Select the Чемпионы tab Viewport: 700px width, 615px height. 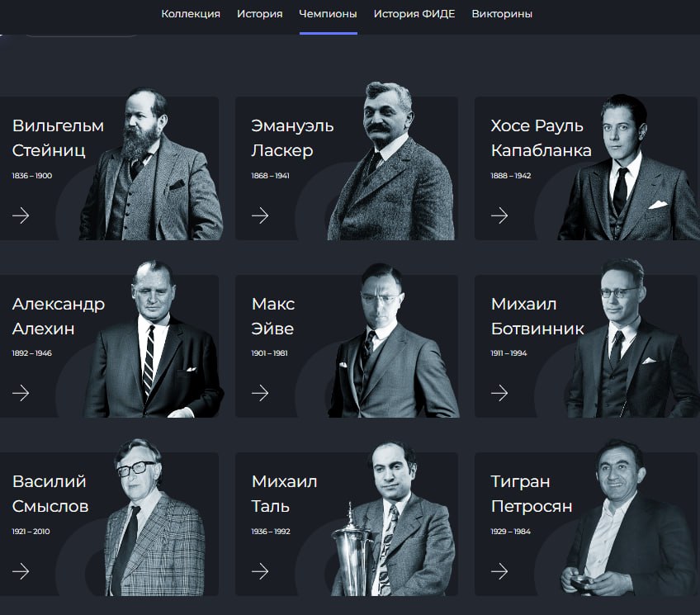tap(328, 14)
